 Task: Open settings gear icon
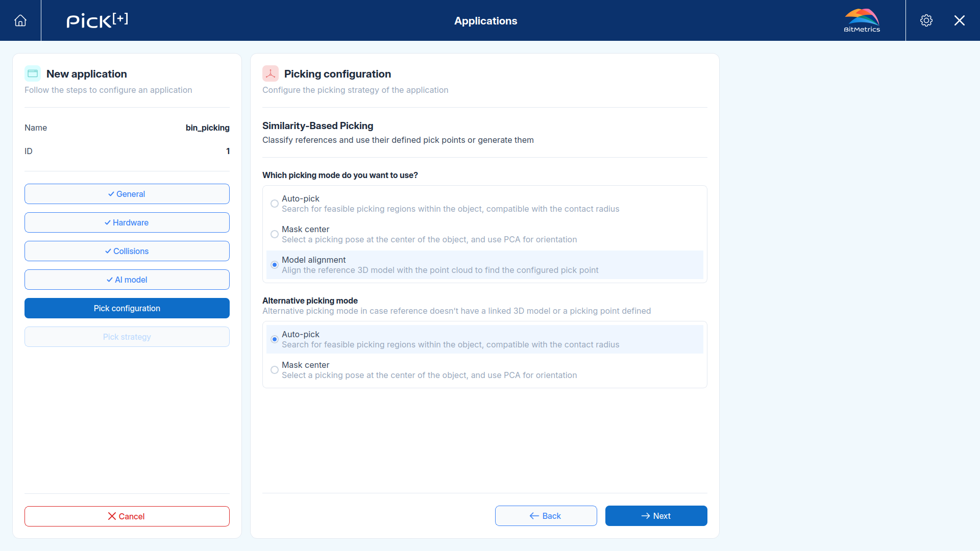926,20
